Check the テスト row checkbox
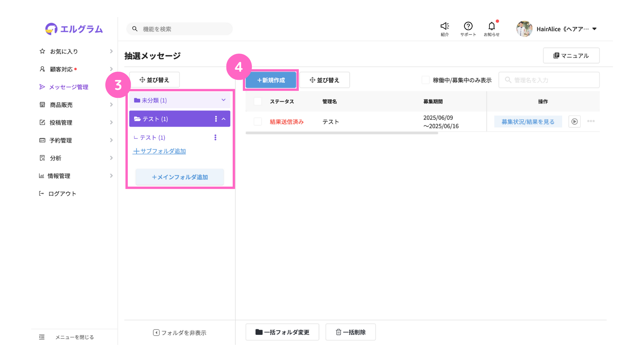The height and width of the screenshot is (362, 644). coord(258,122)
